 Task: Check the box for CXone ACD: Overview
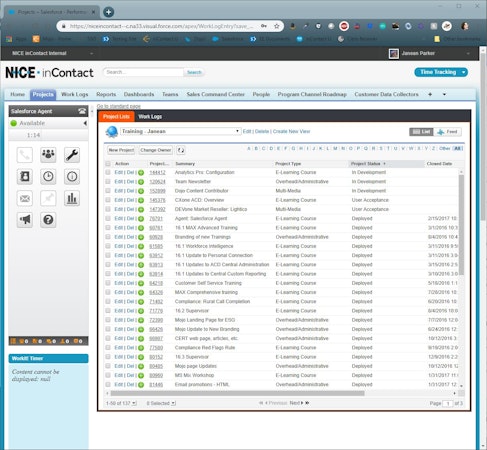(108, 200)
